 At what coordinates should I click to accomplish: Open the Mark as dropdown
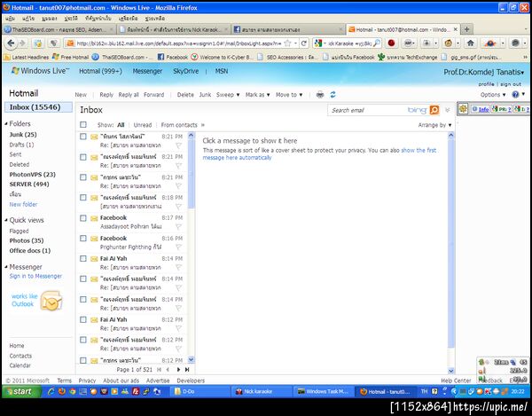pos(257,95)
